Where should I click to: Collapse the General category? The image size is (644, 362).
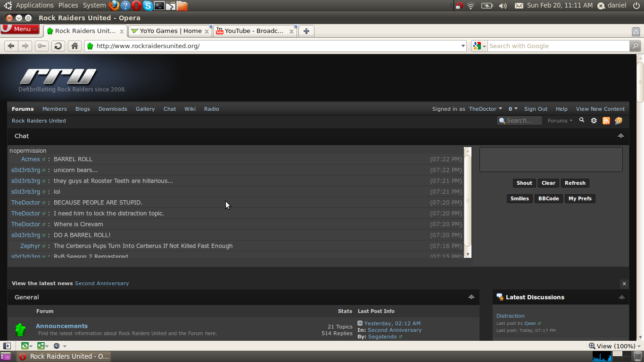(471, 297)
